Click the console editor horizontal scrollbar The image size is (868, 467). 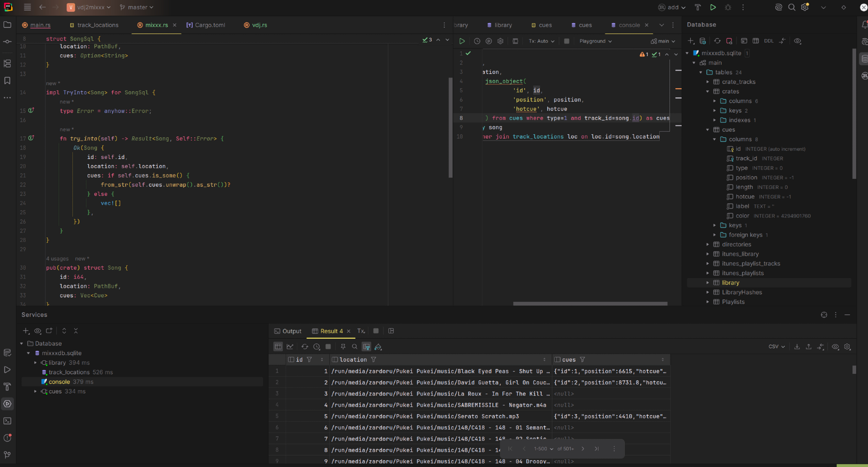coord(590,304)
